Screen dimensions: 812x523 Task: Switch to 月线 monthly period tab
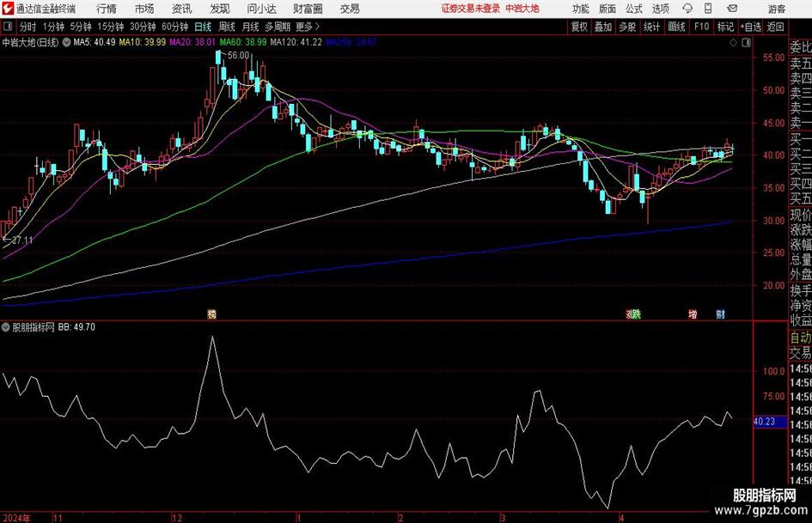point(250,27)
